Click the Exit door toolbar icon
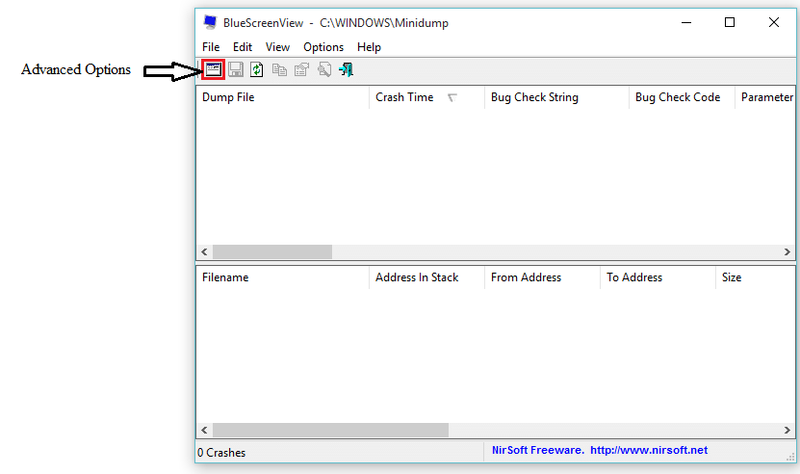Screen dimensions: 800x474 pyautogui.click(x=346, y=69)
